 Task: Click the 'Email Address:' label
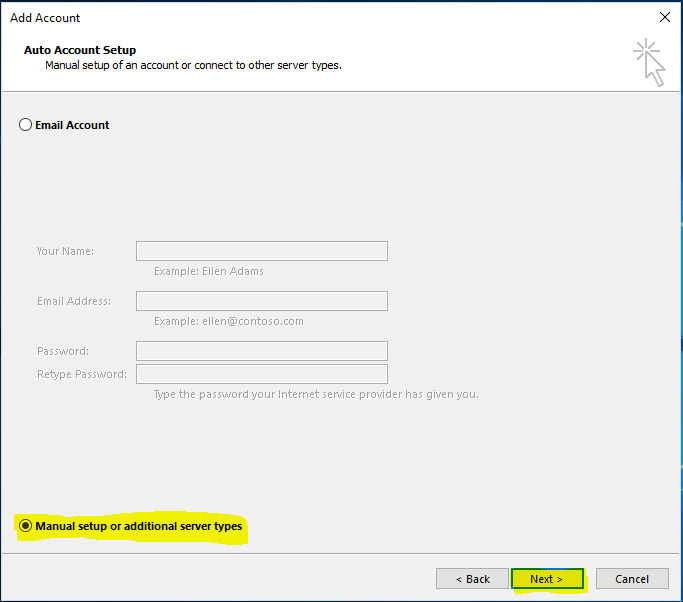pos(73,301)
